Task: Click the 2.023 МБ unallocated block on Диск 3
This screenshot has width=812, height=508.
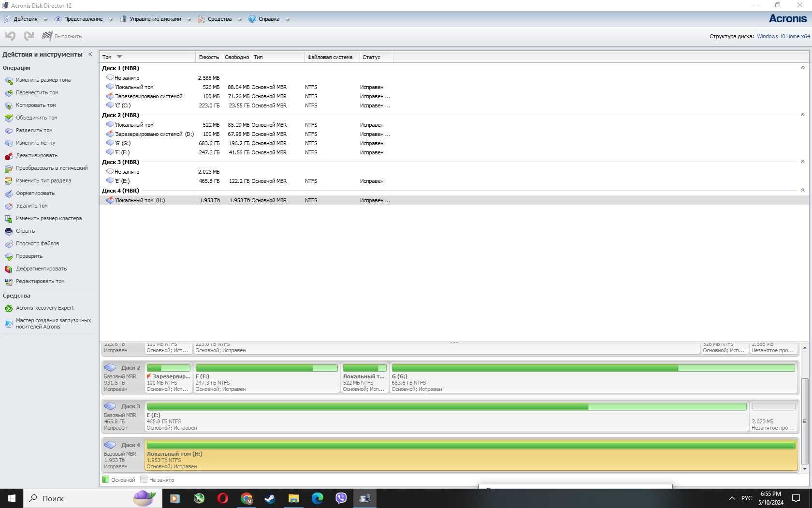Action: pos(773,416)
